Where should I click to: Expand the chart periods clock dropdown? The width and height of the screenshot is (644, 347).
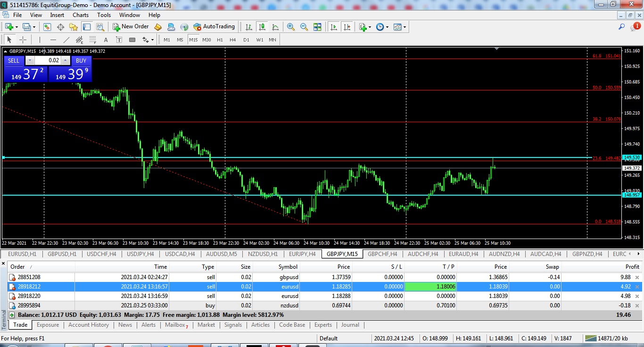pyautogui.click(x=388, y=27)
